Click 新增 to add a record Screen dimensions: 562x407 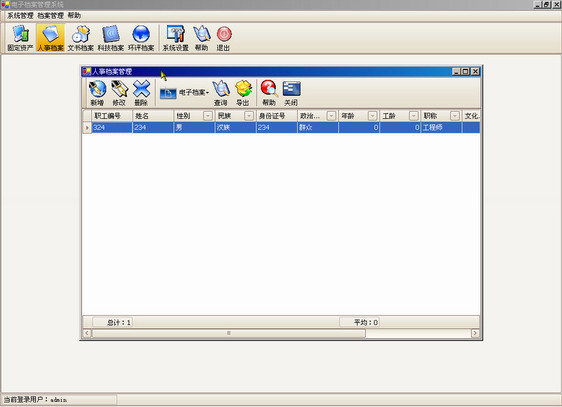(x=97, y=93)
